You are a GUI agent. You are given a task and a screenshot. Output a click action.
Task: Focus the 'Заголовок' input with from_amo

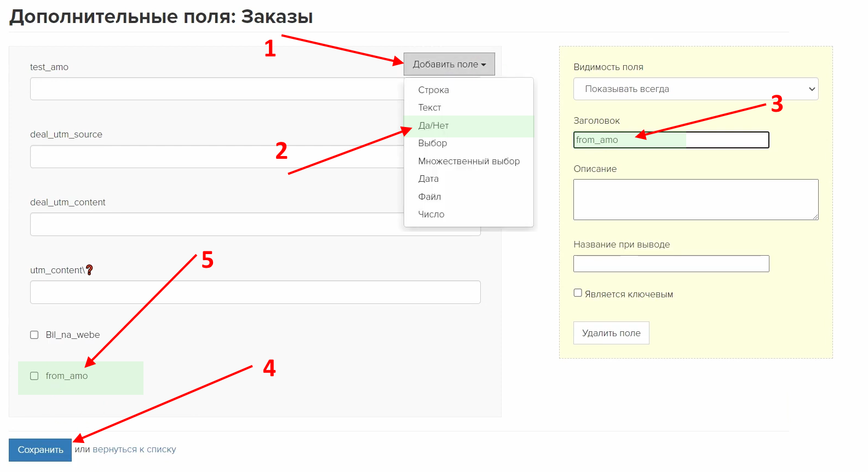(x=671, y=140)
